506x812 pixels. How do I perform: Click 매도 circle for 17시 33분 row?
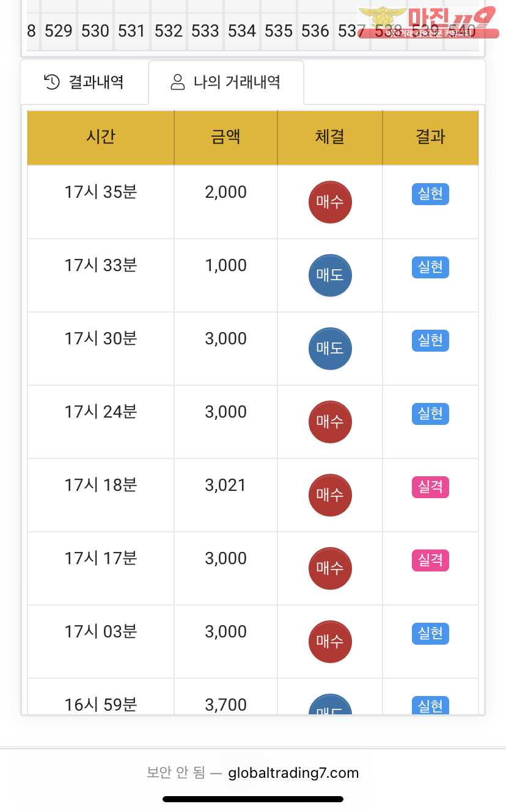(330, 275)
